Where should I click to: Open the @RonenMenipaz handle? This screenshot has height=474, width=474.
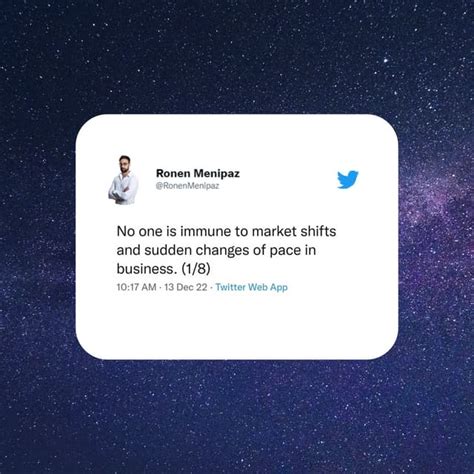pos(187,186)
